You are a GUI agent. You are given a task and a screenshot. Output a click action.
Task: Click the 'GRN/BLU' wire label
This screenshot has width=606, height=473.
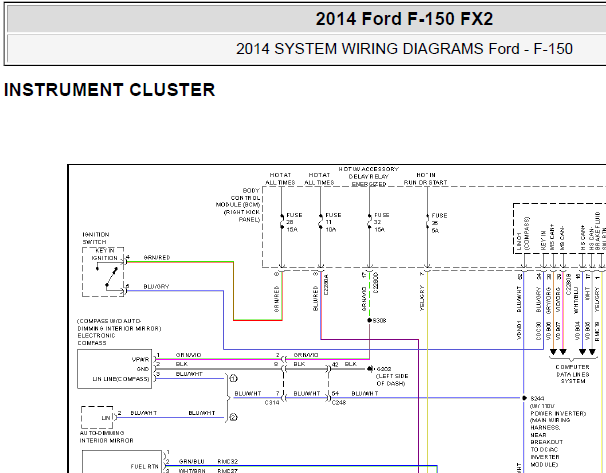pos(192,462)
